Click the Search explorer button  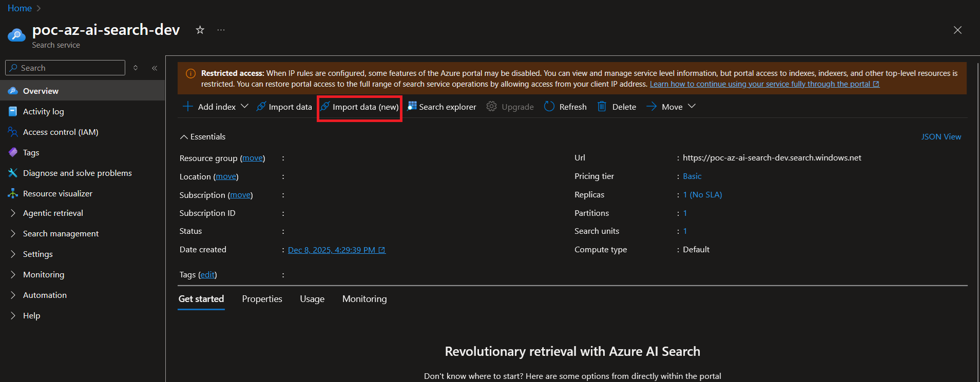(x=442, y=107)
